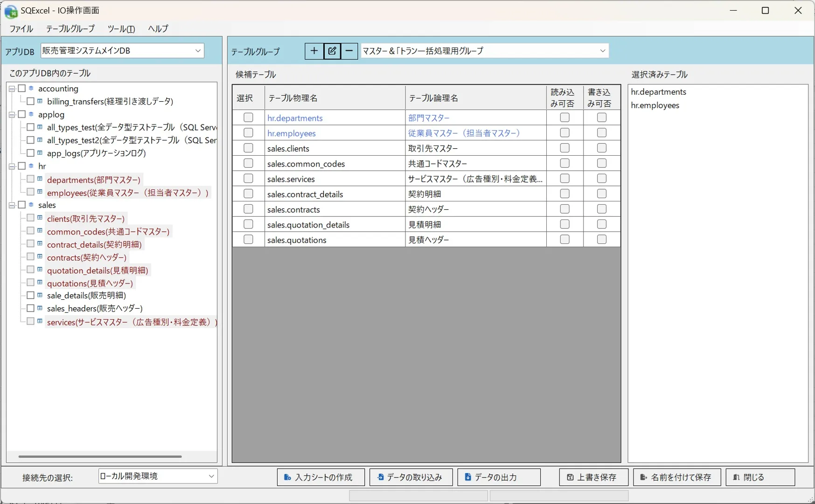
Task: Open the テーブルグループ menu
Action: (x=70, y=28)
